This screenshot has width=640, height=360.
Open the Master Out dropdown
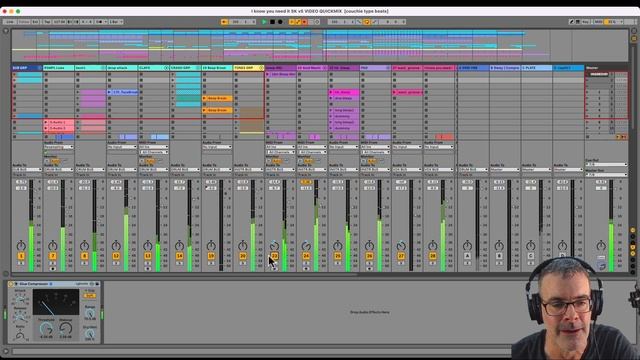click(607, 175)
